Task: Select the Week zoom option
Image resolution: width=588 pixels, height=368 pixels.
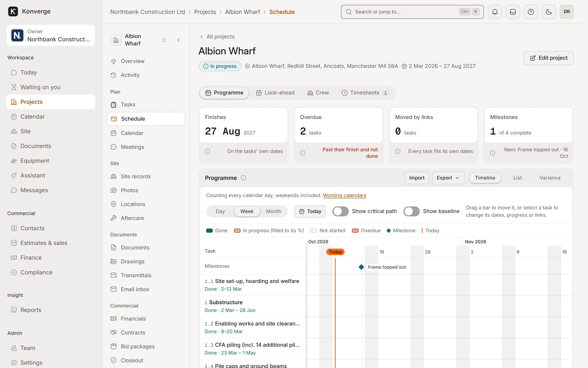Action: (x=247, y=211)
